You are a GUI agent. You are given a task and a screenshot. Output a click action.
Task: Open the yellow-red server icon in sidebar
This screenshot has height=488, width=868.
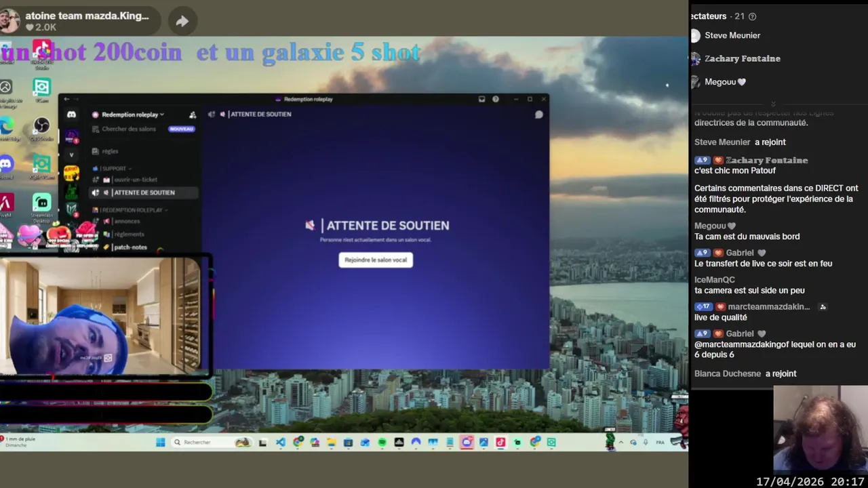click(71, 173)
